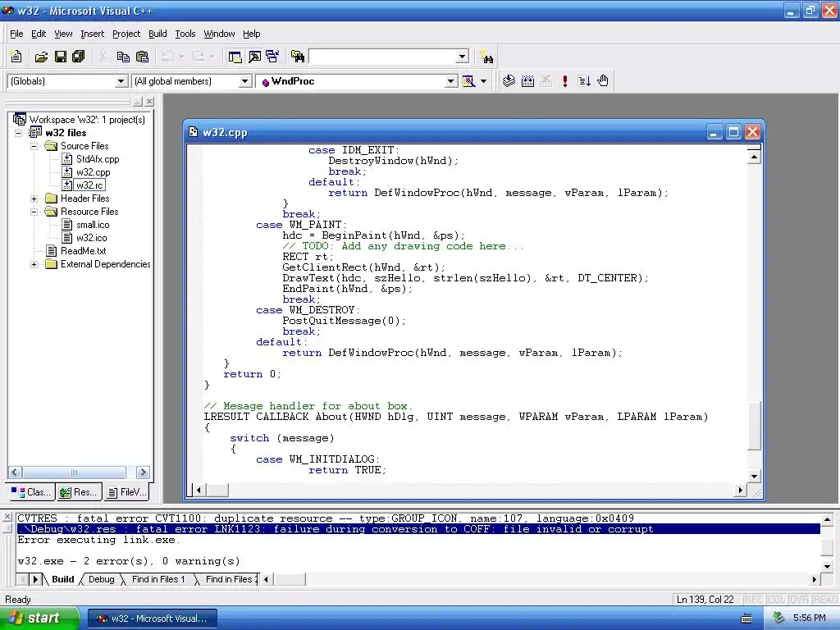Viewport: 840px width, 630px height.
Task: Expand the Header Files folder
Action: click(x=34, y=199)
